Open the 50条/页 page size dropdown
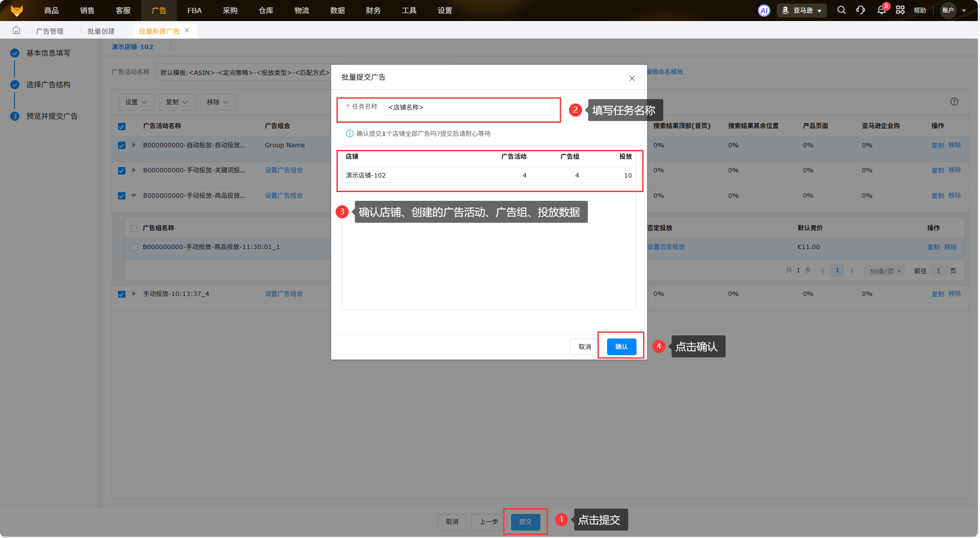 885,271
